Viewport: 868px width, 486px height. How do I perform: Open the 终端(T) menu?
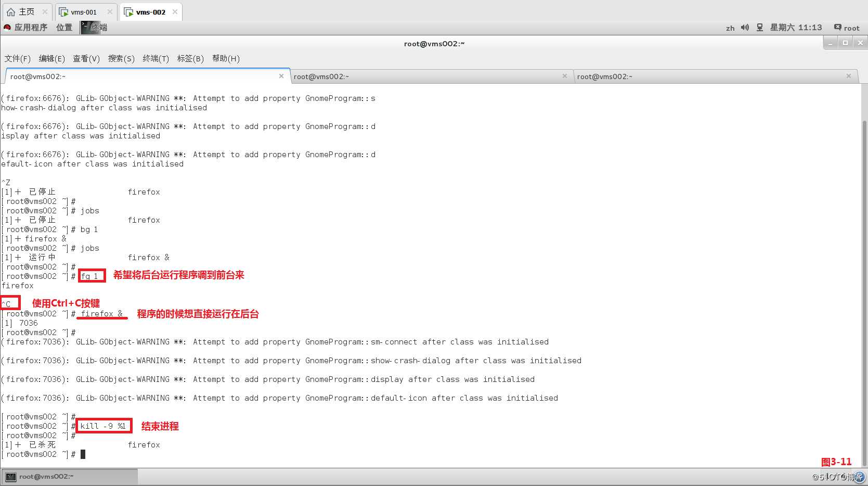pos(156,58)
